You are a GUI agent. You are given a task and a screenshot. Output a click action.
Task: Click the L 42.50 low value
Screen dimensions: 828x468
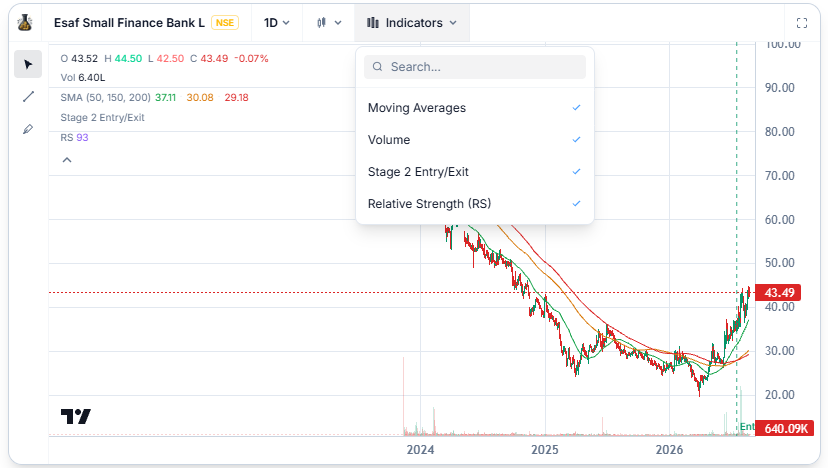tap(166, 58)
